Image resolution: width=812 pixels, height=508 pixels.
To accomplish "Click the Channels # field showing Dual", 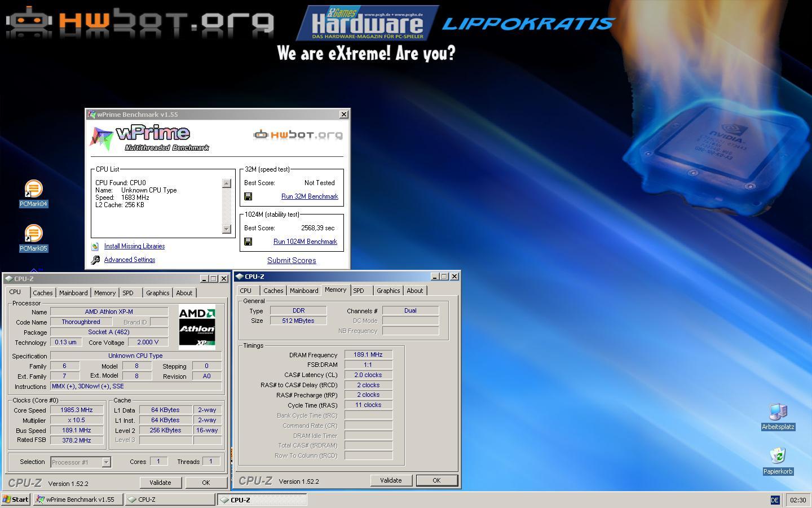I will point(411,310).
